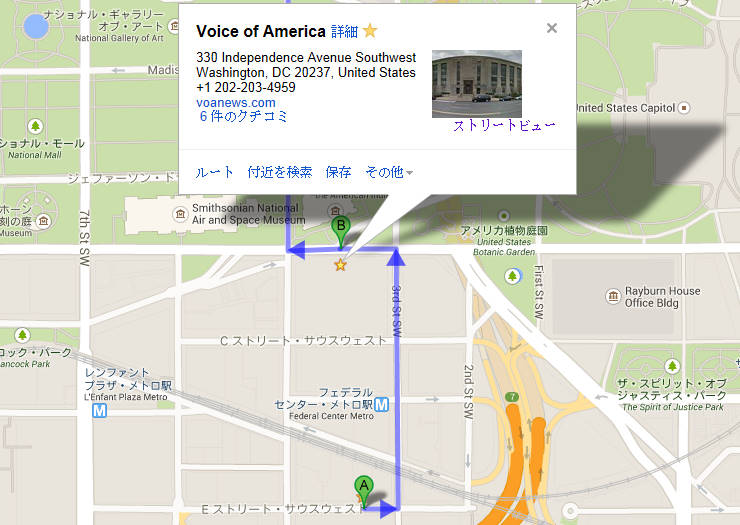Click the Rayburn House Office Bldg icon

point(613,296)
